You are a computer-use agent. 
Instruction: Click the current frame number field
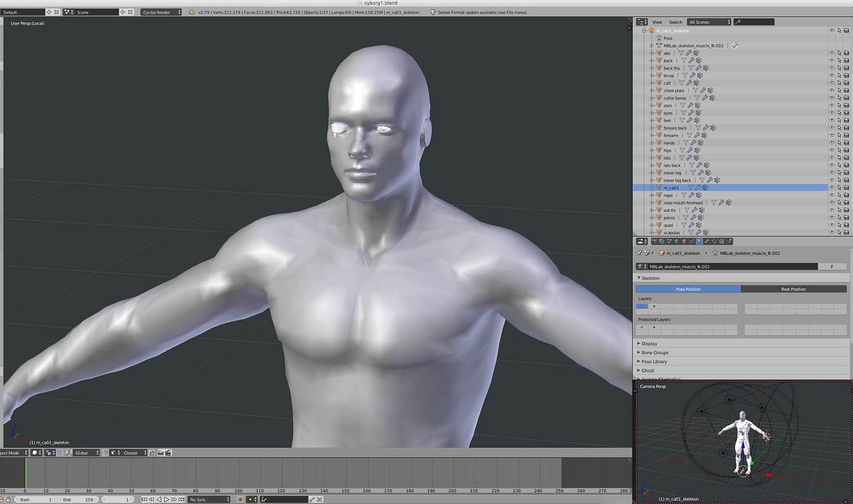[117, 499]
